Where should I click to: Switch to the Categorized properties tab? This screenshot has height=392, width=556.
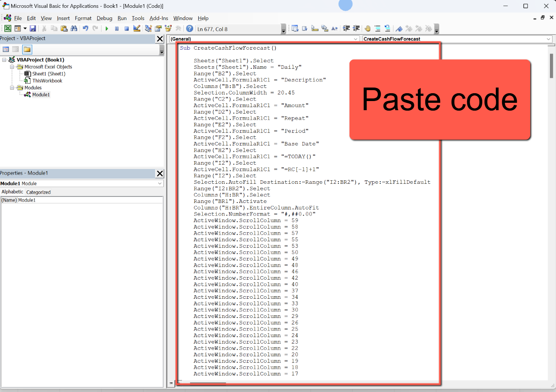pyautogui.click(x=38, y=192)
